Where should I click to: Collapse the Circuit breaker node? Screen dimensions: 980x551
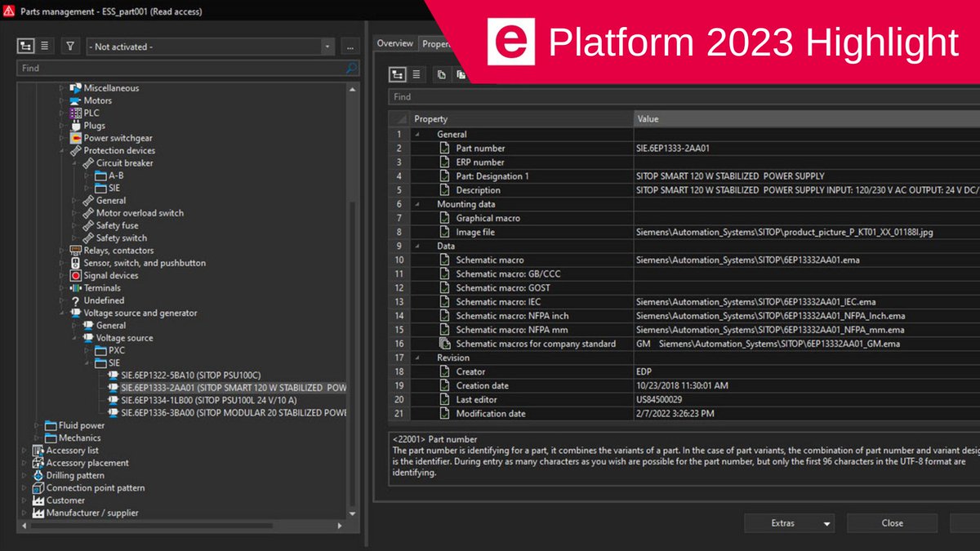pyautogui.click(x=74, y=163)
